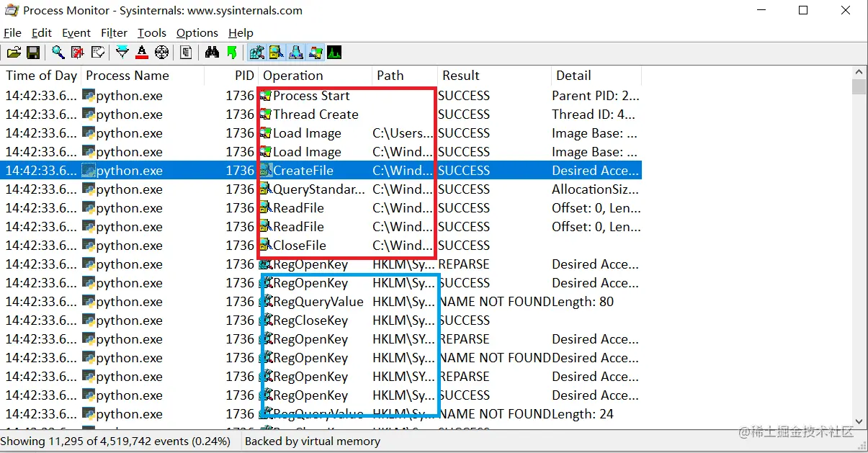868x453 pixels.
Task: Toggle Show Profiling Events graph icon
Action: [334, 53]
